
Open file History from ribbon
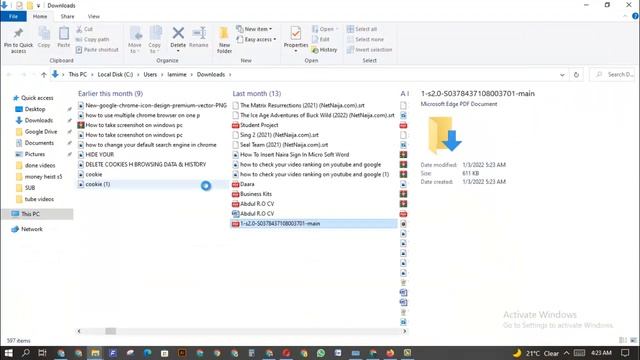click(324, 50)
